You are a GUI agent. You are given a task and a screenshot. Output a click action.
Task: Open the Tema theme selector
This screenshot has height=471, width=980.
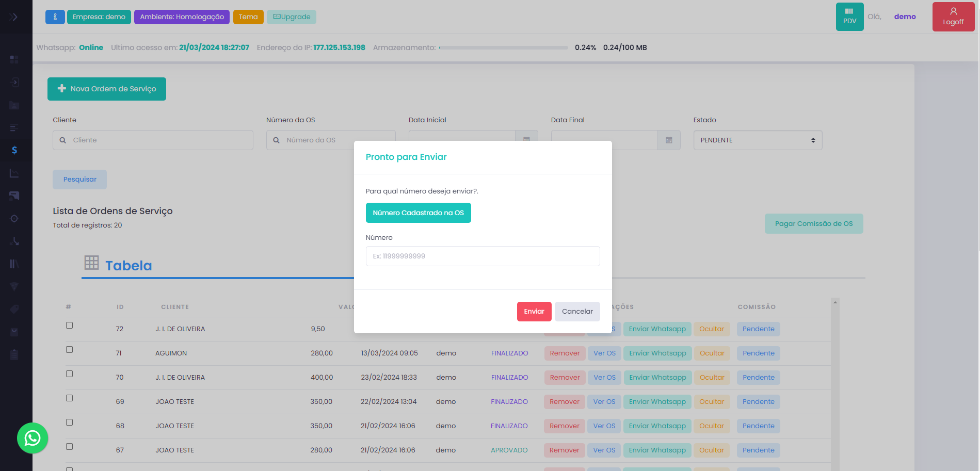coord(248,17)
